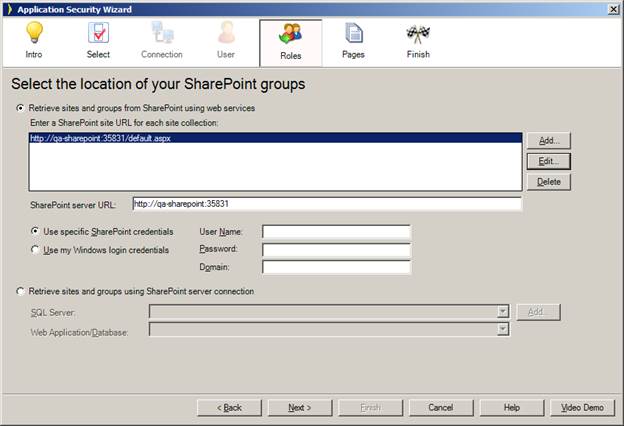The image size is (624, 426).
Task: Click the Add button next to SQL Server
Action: click(x=538, y=312)
